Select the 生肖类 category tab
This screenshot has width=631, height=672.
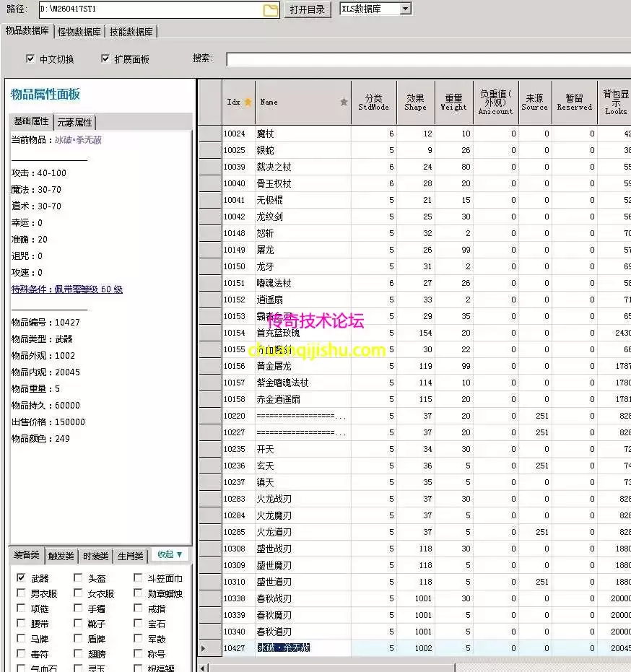[x=130, y=557]
